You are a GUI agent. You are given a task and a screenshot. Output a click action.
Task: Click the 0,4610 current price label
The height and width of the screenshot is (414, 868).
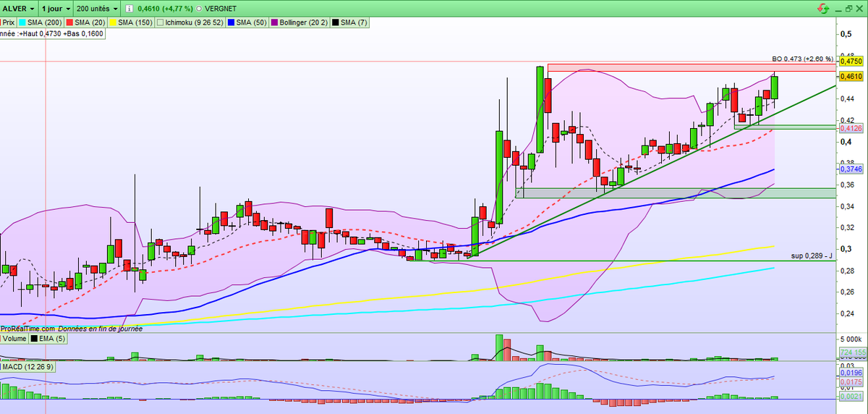(x=851, y=75)
